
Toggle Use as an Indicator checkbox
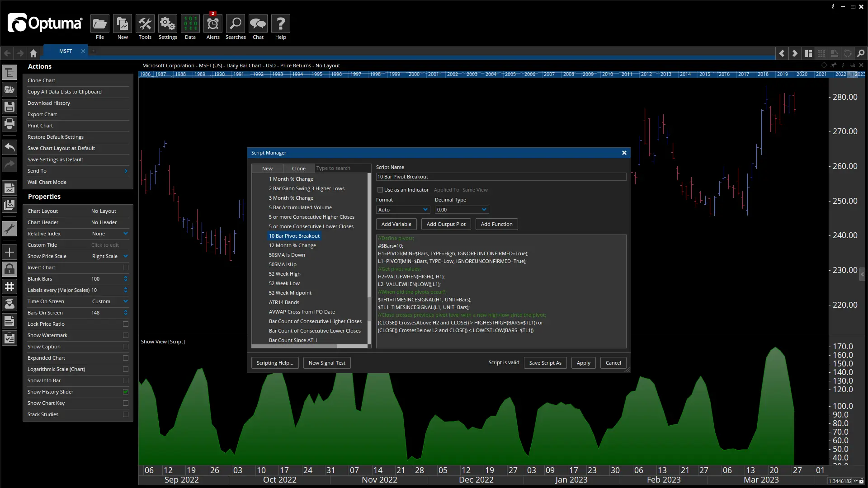[x=380, y=190]
